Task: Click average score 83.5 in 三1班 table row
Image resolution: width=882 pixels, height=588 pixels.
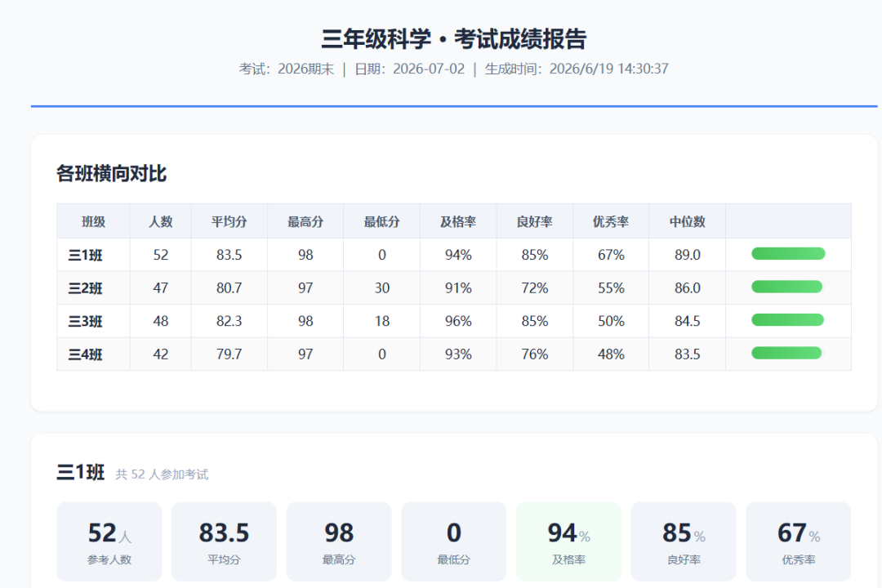Action: (x=229, y=255)
